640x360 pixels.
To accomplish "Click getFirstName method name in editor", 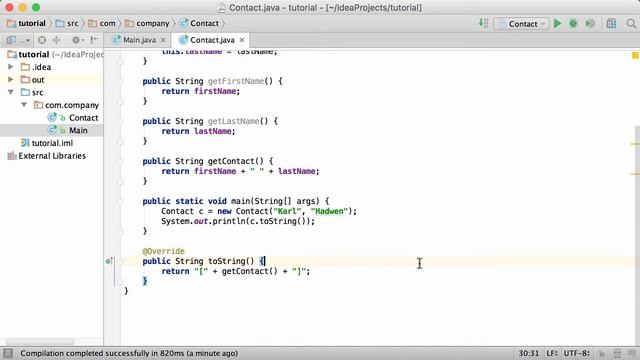I will tap(236, 81).
